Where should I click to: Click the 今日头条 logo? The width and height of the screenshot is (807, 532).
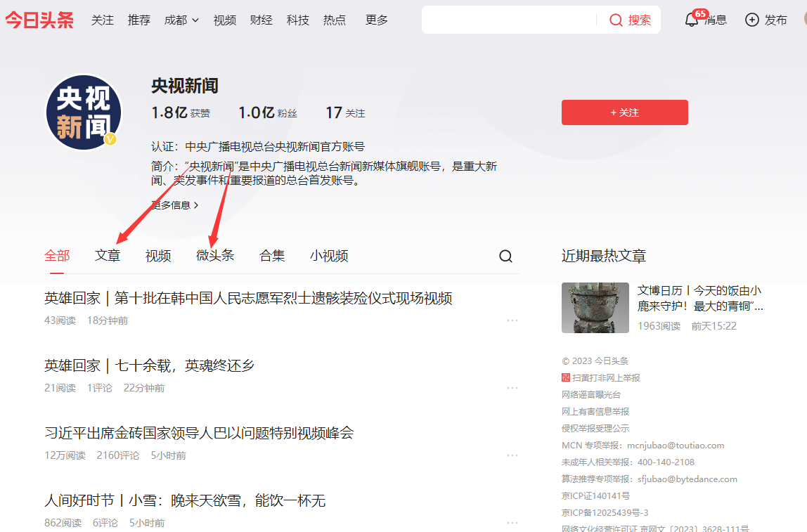(x=39, y=20)
